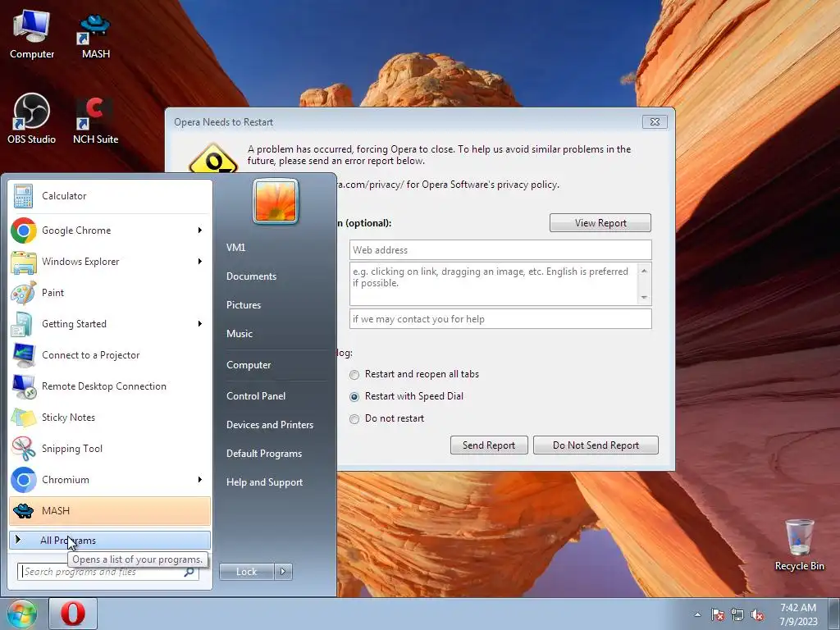Image resolution: width=840 pixels, height=630 pixels.
Task: Click the Opera taskbar button
Action: tap(73, 614)
